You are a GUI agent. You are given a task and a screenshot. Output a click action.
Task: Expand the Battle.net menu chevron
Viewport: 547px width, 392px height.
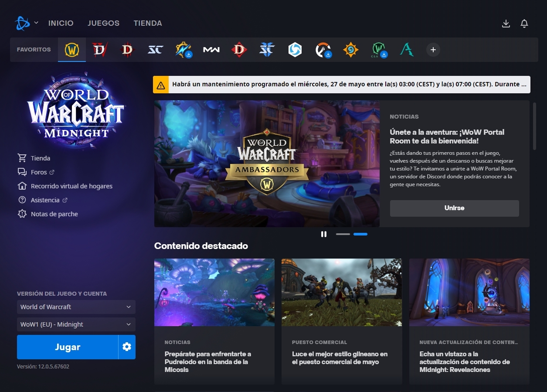[36, 23]
